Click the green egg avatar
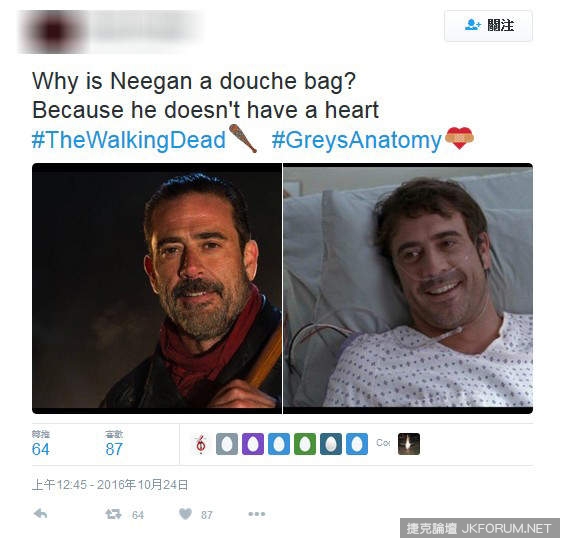The width and height of the screenshot is (565, 543). coord(305,444)
